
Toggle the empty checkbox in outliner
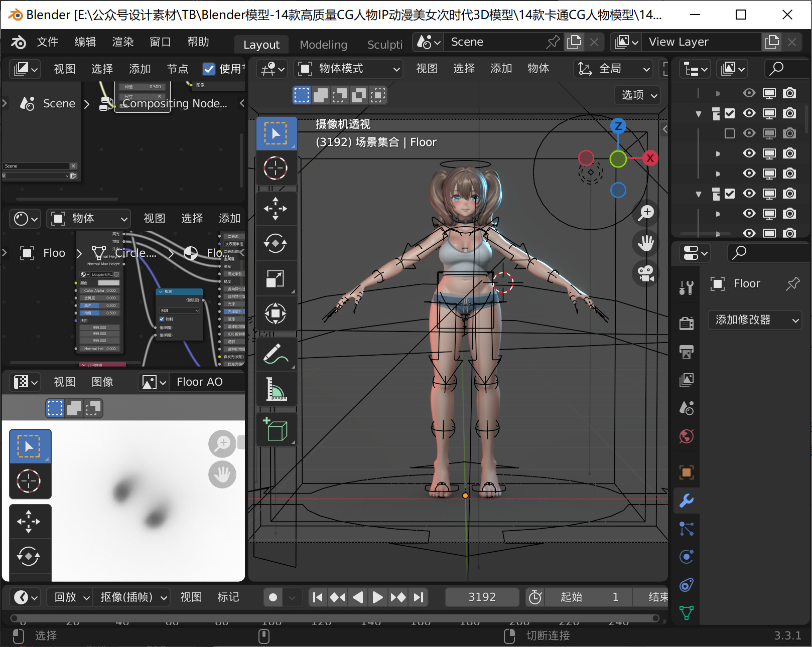730,133
